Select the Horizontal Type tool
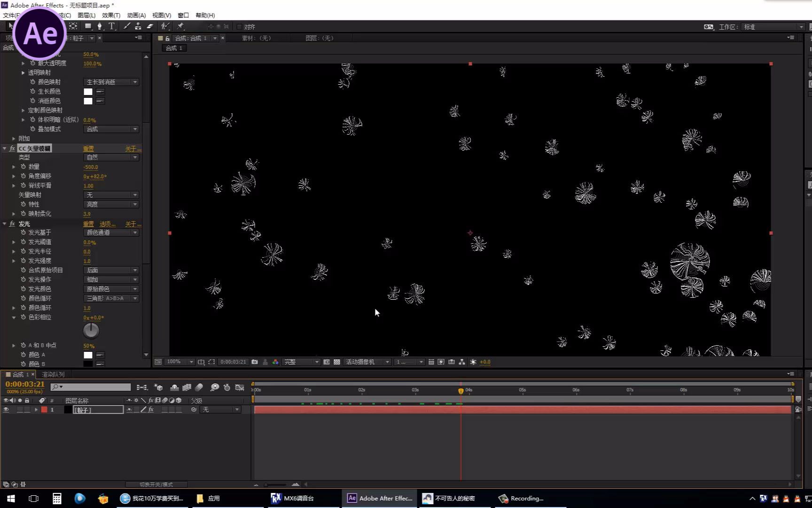 pos(111,27)
